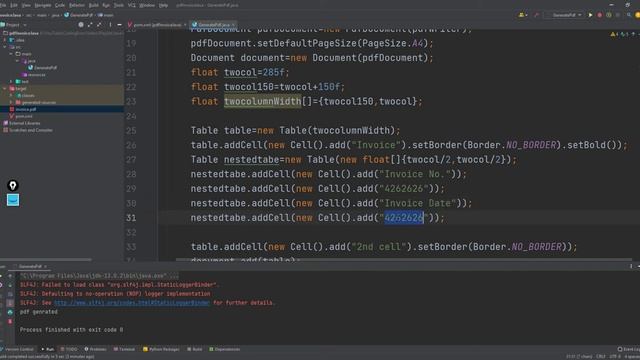Collapse the target folder in project tree
Image resolution: width=640 pixels, height=360 pixels.
(x=5, y=89)
